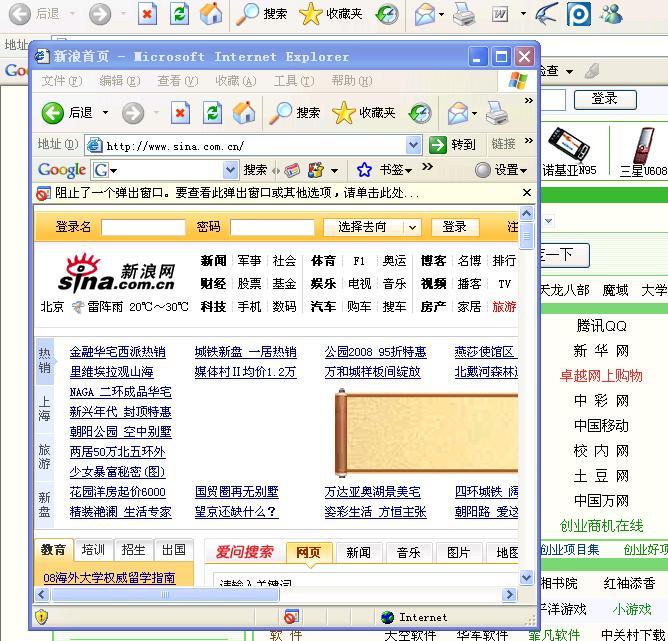
Task: Click in the 密码 input field
Action: [x=272, y=227]
